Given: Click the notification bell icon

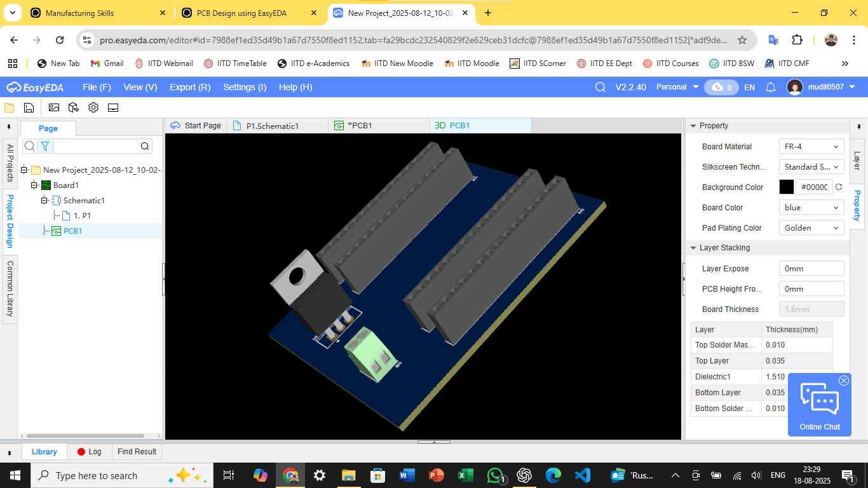Looking at the screenshot, I should [771, 87].
